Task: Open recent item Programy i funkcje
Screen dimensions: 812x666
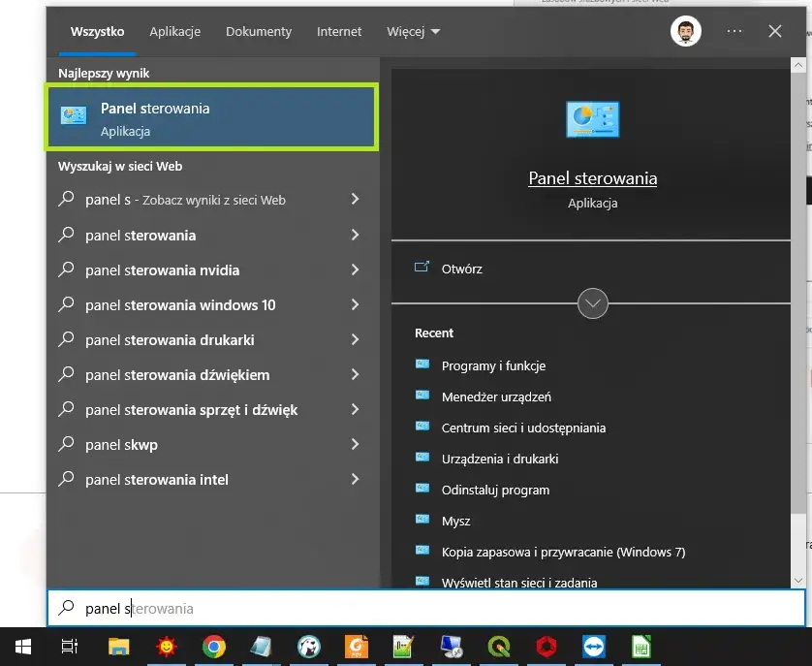Action: click(493, 365)
